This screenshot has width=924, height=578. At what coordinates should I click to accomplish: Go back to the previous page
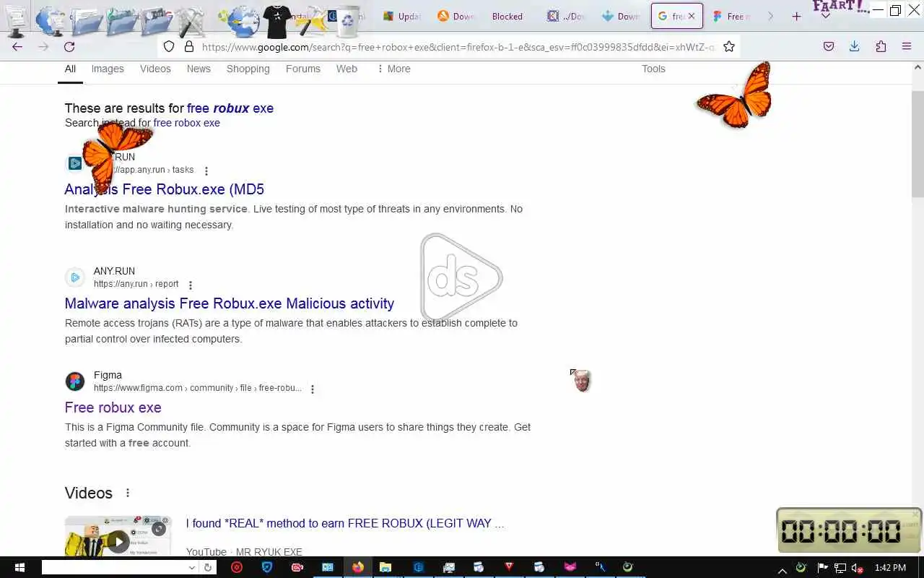tap(17, 46)
